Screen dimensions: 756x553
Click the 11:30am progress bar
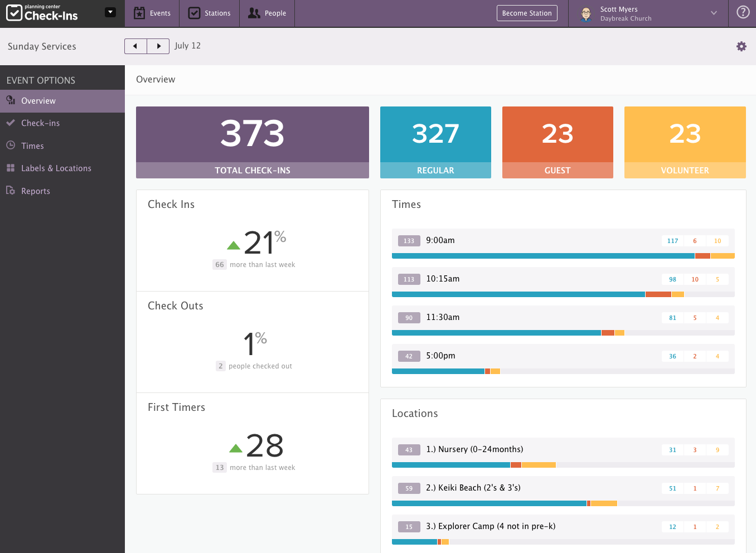pos(563,333)
